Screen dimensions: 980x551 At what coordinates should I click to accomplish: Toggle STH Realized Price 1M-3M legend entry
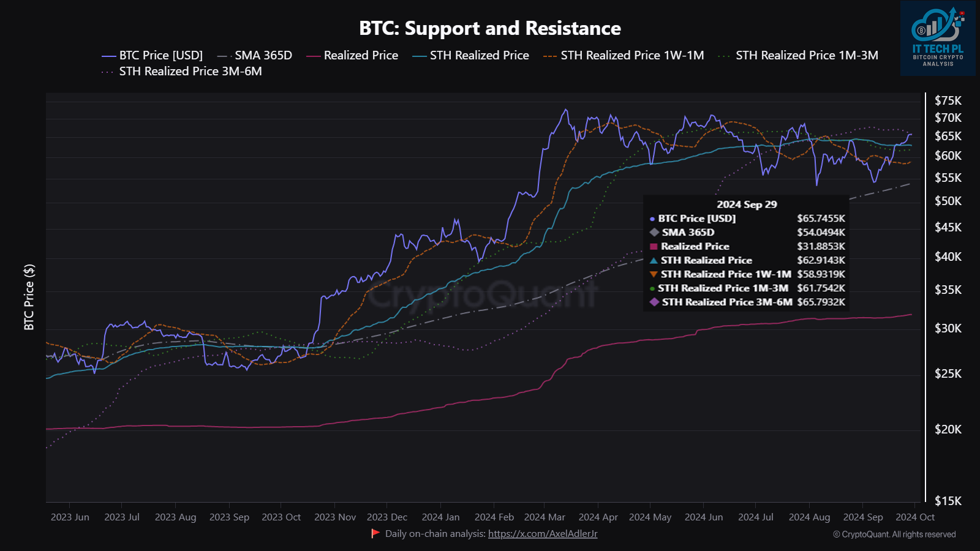[x=798, y=56]
